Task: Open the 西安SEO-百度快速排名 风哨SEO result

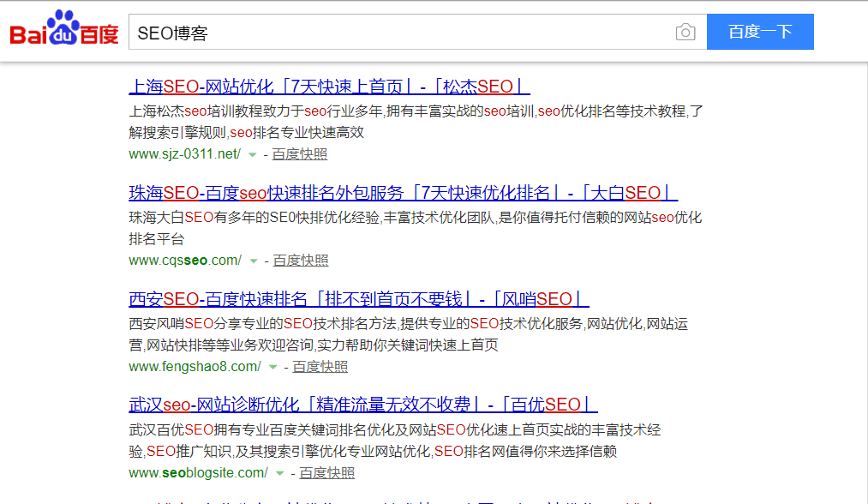Action: pos(359,299)
